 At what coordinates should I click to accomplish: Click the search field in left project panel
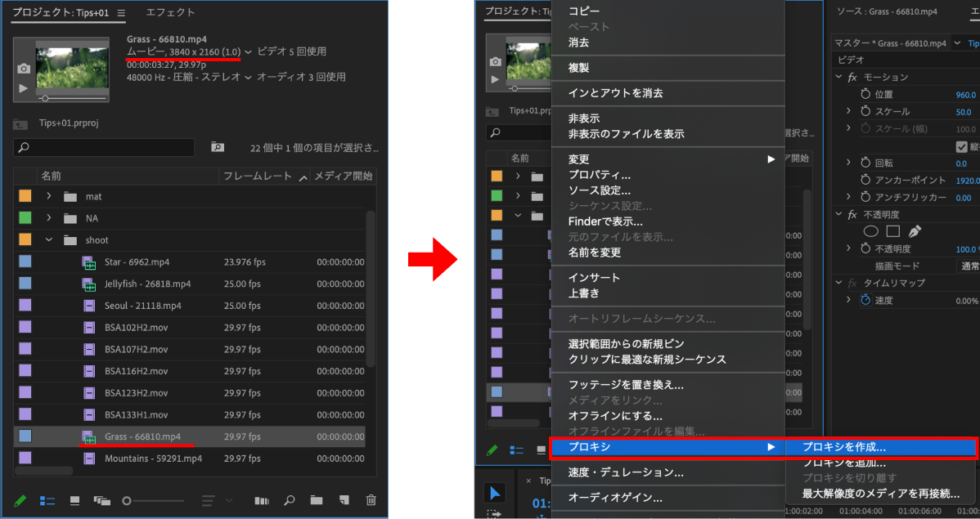point(104,147)
